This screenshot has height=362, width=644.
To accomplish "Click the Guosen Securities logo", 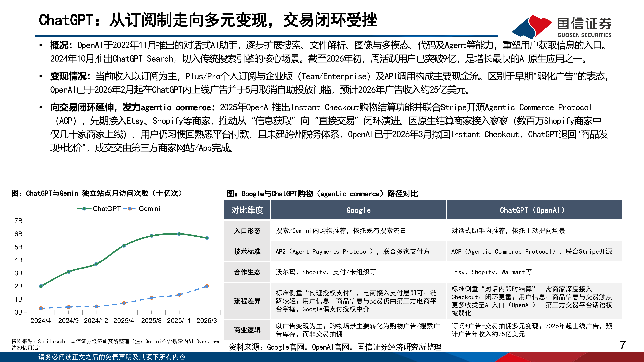I will coord(562,27).
